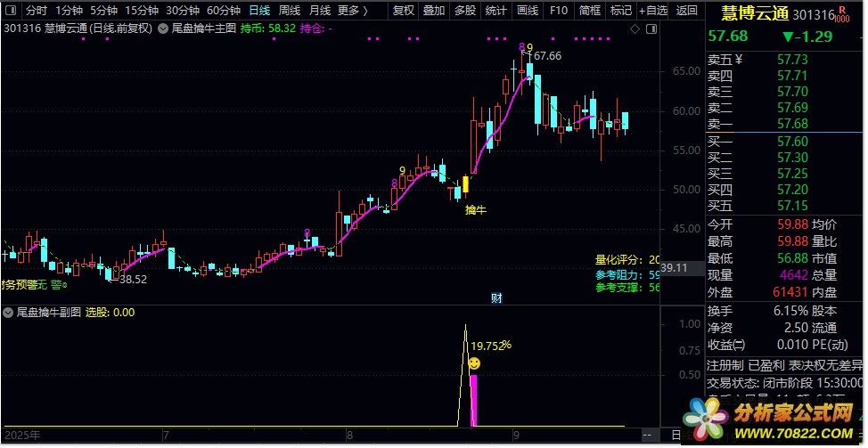Select the 30分钟 period
Viewport: 868px width, 448px height.
[183, 11]
